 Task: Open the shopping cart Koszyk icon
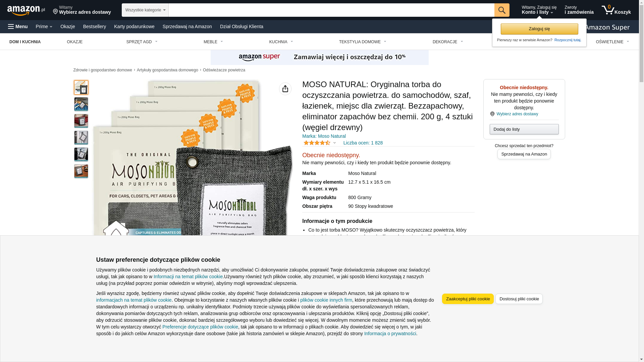(616, 10)
